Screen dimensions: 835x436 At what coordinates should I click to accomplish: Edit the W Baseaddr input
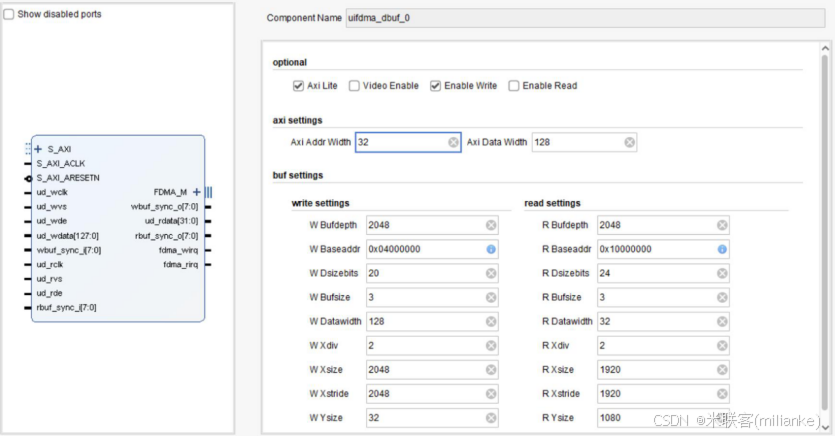432,249
